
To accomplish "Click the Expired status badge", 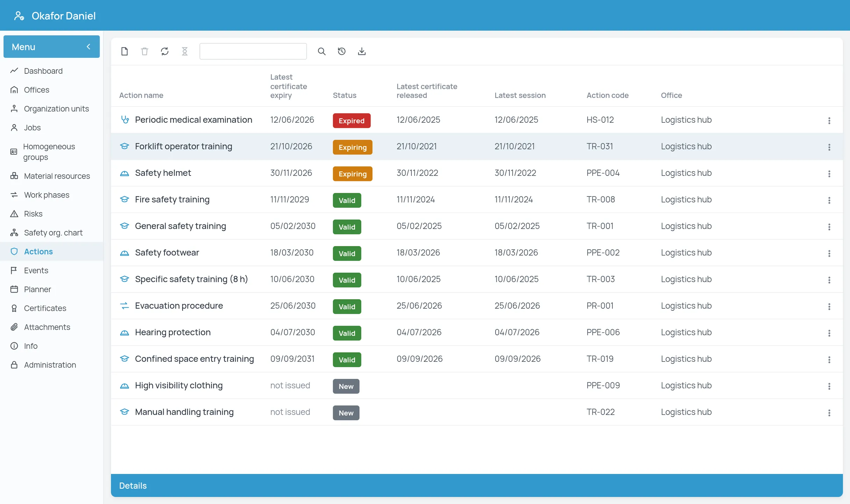I will [x=352, y=121].
